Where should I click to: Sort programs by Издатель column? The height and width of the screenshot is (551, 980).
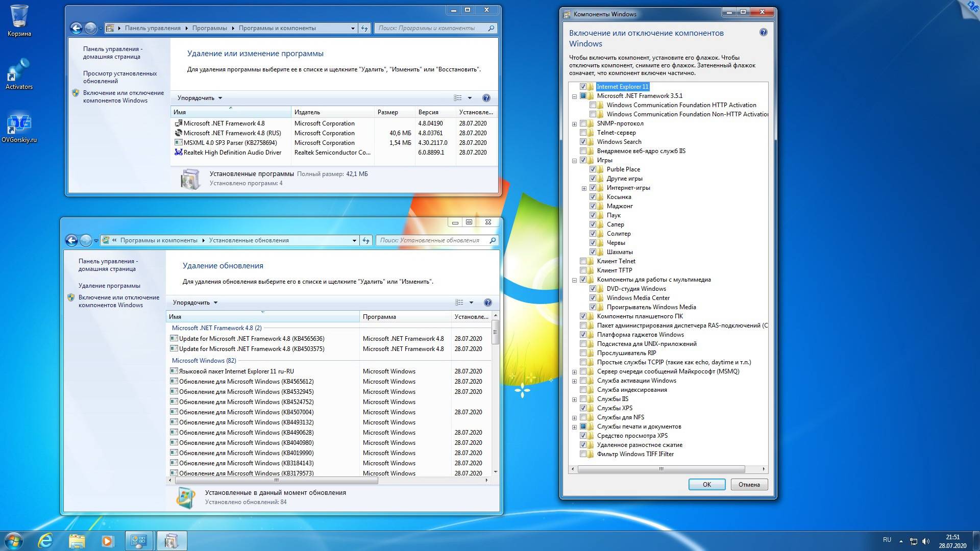pos(333,112)
